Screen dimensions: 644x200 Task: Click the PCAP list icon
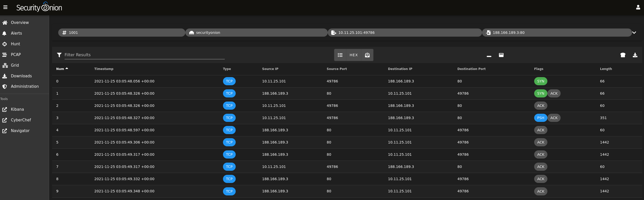coord(4,55)
